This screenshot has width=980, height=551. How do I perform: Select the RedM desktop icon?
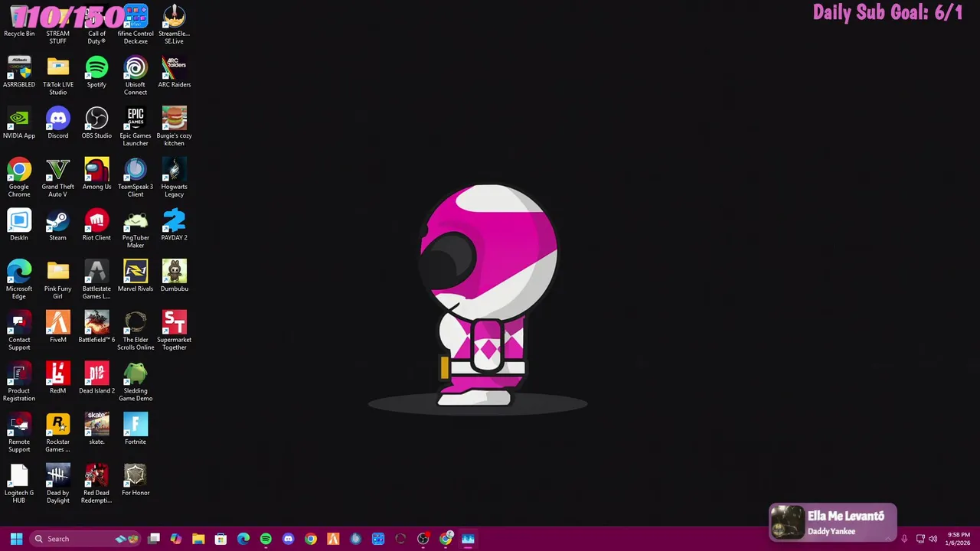point(58,379)
